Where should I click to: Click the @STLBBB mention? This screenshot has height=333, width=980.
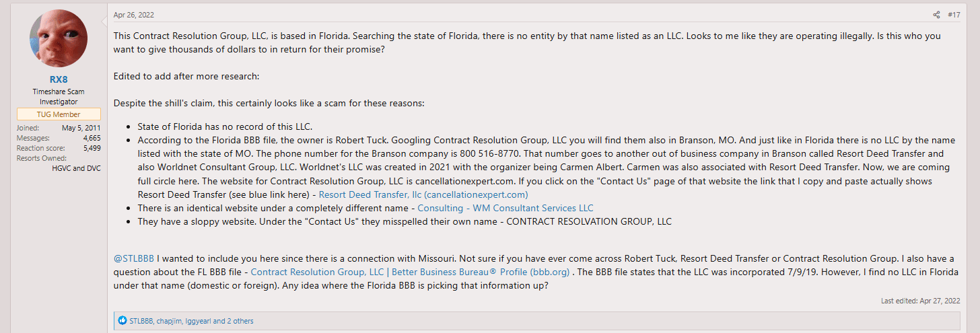135,258
